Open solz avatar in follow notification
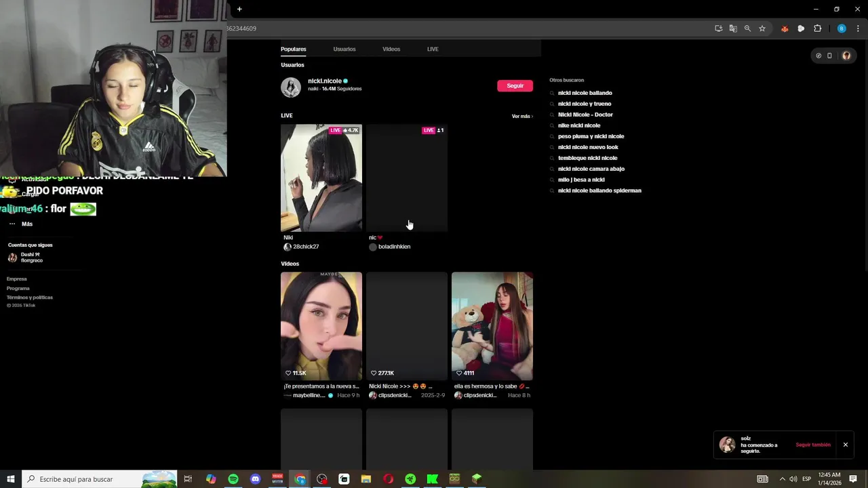This screenshot has height=488, width=868. (728, 445)
